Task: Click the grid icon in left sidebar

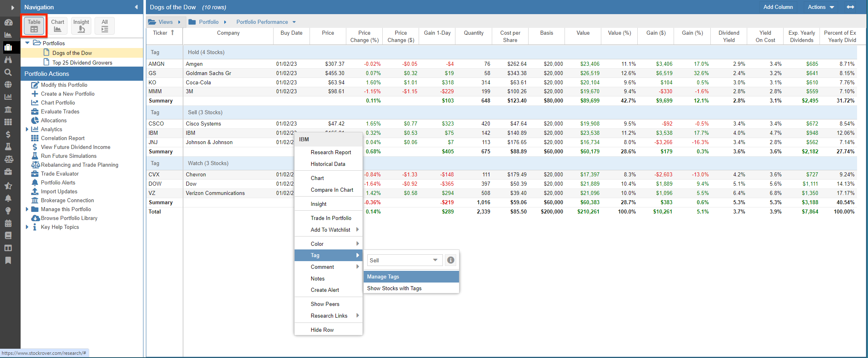Action: click(8, 122)
